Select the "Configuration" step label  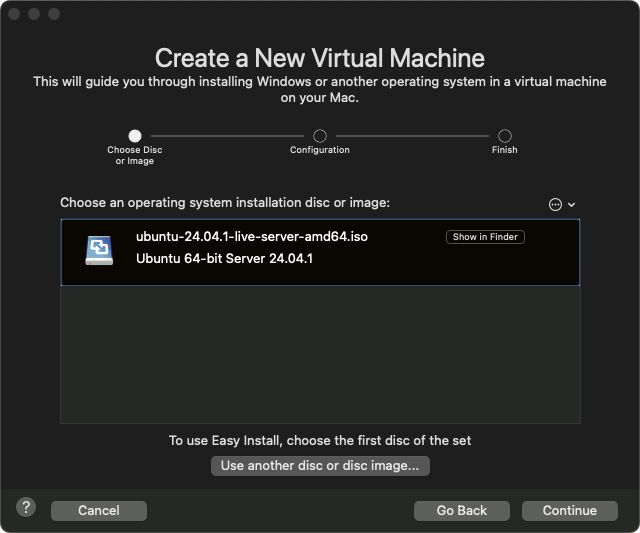click(x=320, y=150)
